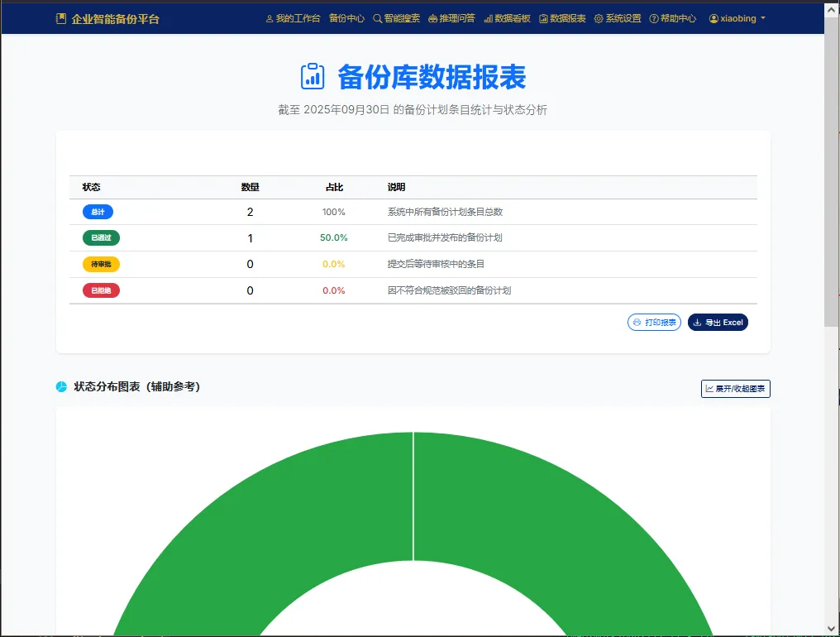Expand the xiaobing user dropdown
Viewport: 840px width, 637px height.
click(x=737, y=18)
